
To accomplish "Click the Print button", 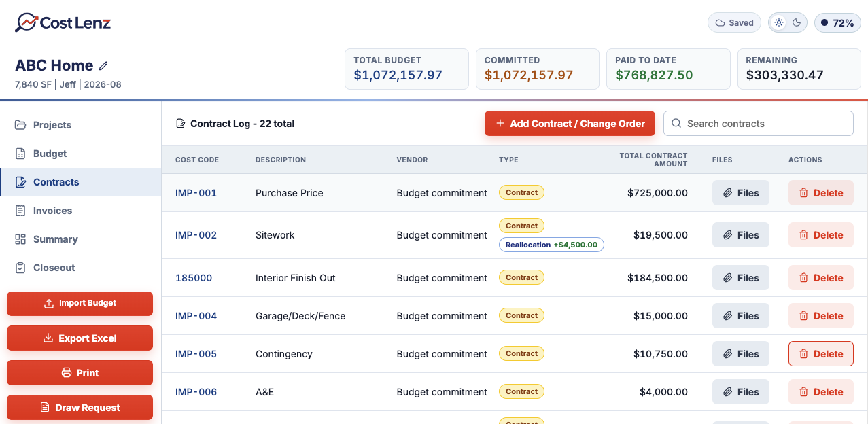I will tap(80, 373).
